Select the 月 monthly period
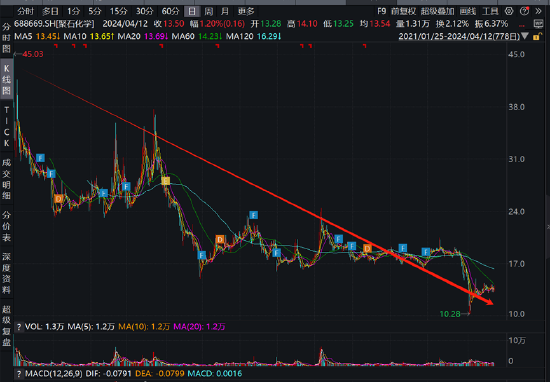This screenshot has height=382, width=550. pos(225,12)
